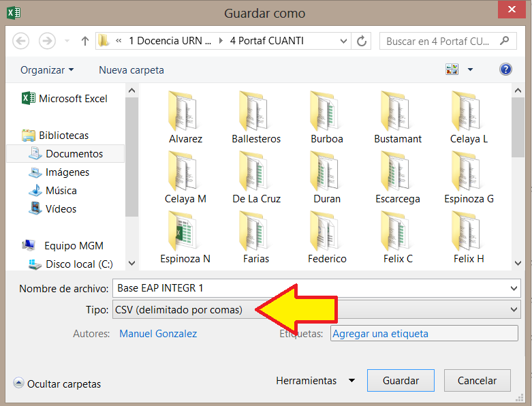Open the Alvarez folder

[x=187, y=116]
